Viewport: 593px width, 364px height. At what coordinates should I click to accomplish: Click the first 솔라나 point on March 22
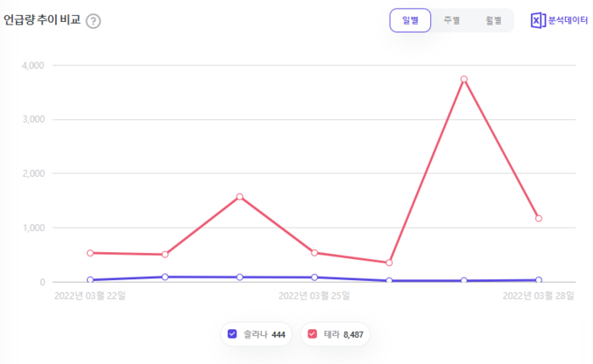[91, 279]
